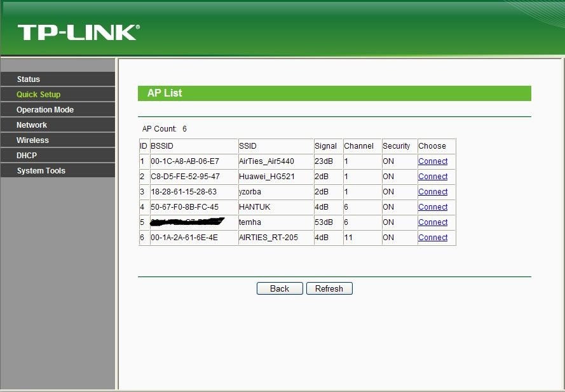Go to Network settings
Viewport: 565px width, 392px height.
coord(58,125)
